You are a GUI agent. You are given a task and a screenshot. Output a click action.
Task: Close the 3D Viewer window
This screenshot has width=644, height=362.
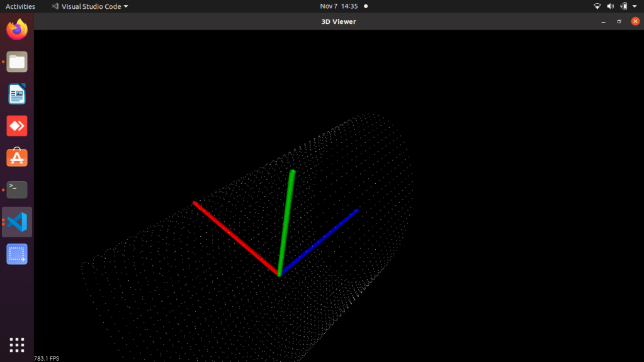click(x=635, y=21)
